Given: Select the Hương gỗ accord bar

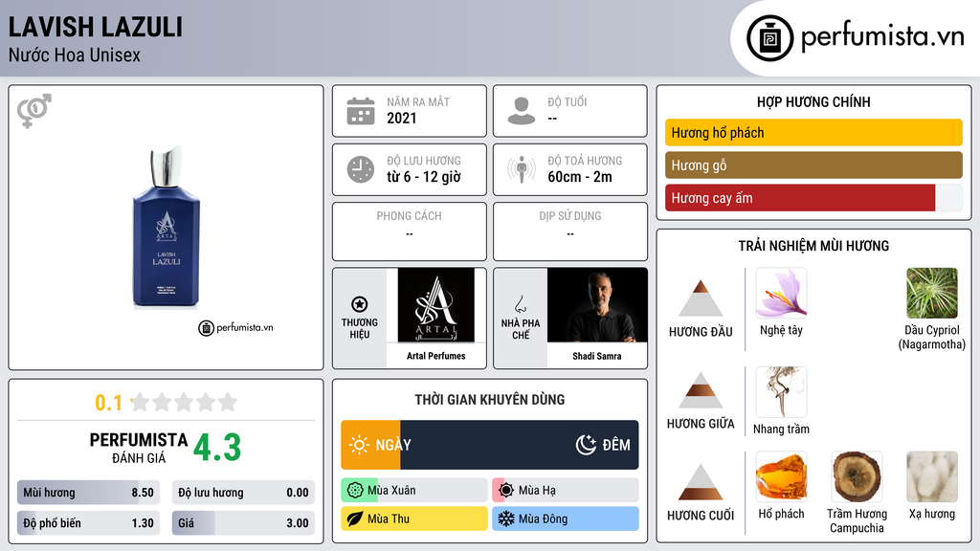Looking at the screenshot, I should coord(813,165).
